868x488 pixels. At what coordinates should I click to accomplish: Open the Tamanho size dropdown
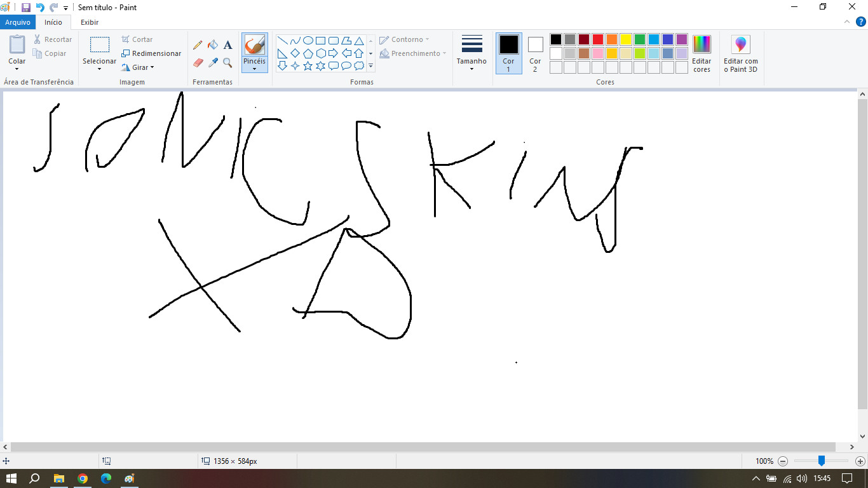pyautogui.click(x=471, y=53)
